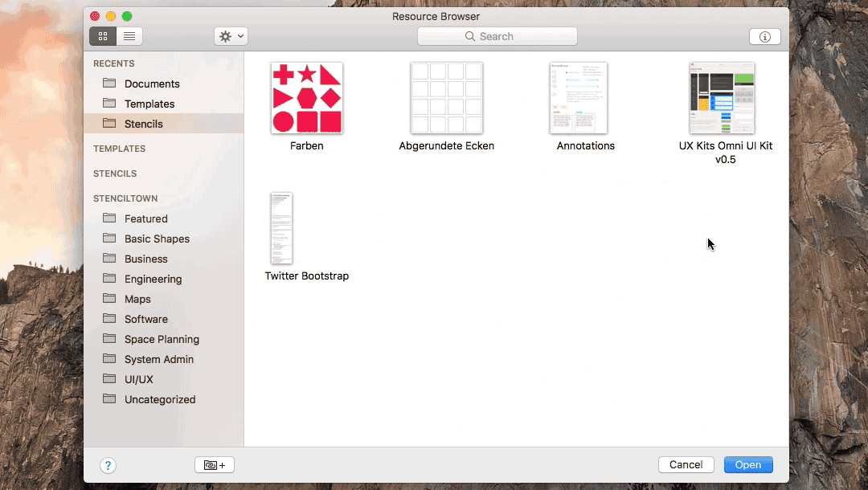
Task: Switch to icon grid view
Action: pos(103,36)
